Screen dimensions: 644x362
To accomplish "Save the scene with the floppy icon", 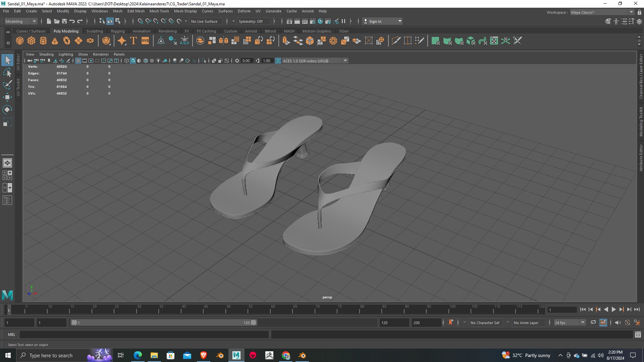I will coord(64,21).
